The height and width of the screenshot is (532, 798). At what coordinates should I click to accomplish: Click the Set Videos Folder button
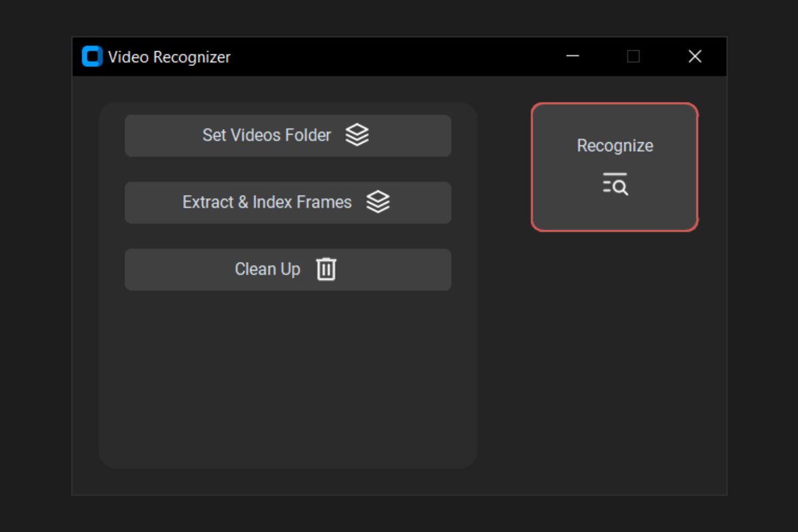click(x=288, y=136)
